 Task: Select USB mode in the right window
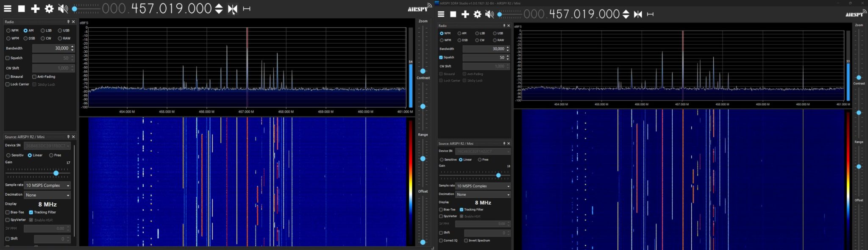tap(495, 33)
